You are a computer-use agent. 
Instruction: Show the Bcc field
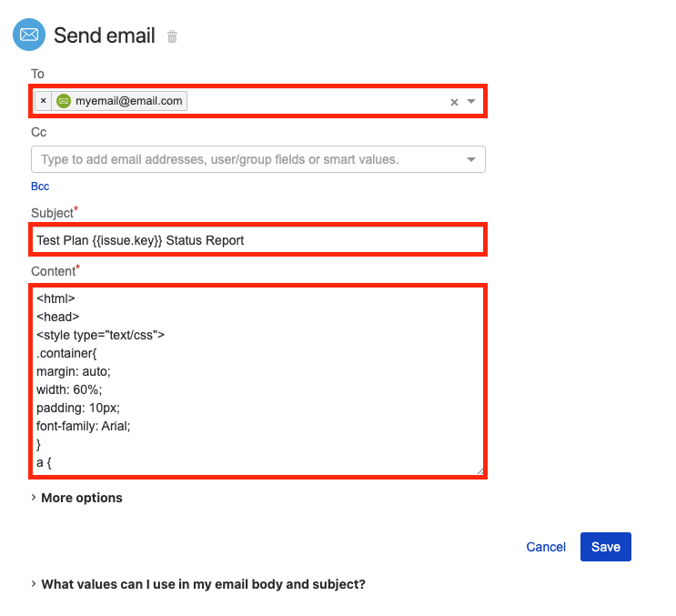click(40, 187)
